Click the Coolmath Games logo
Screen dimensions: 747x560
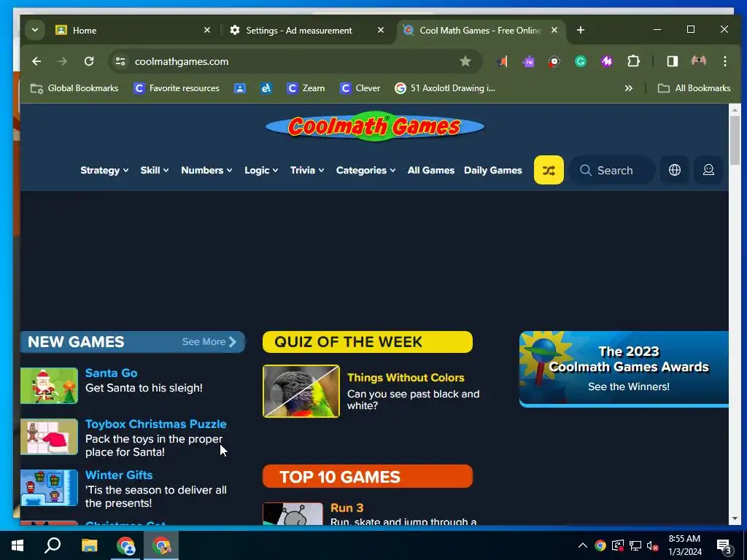point(374,126)
